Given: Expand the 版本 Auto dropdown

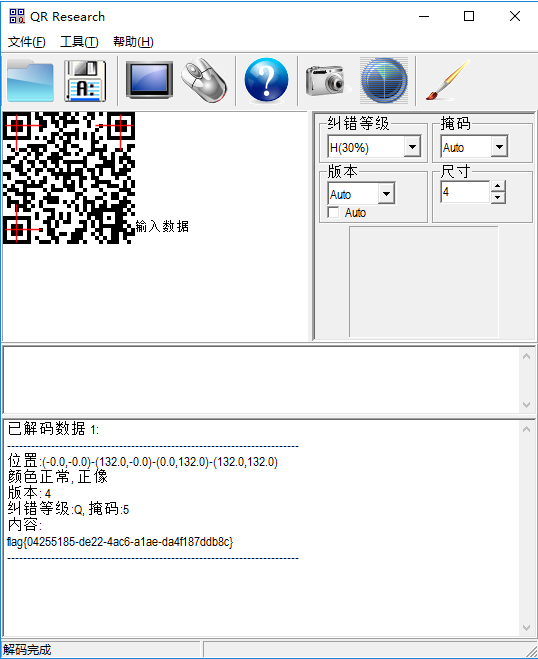Looking at the screenshot, I should pos(386,194).
